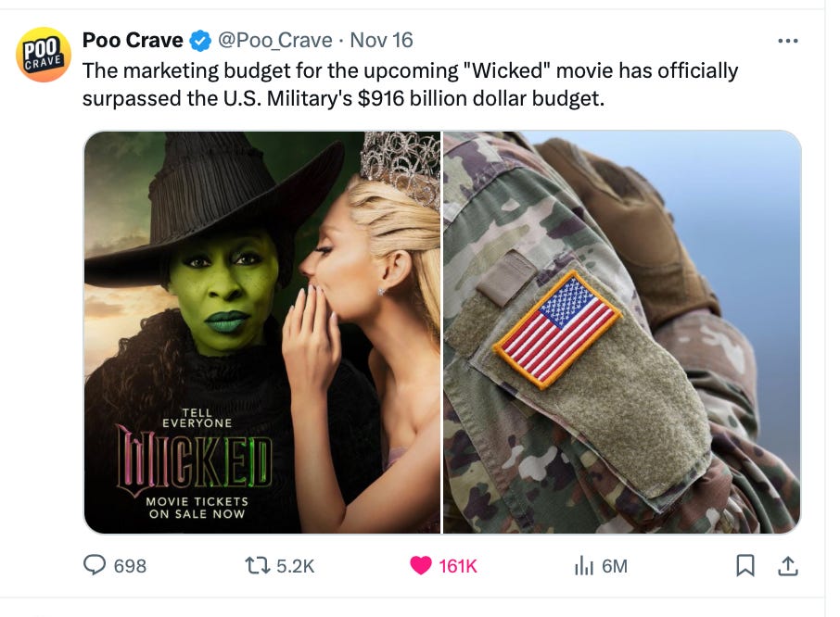The height and width of the screenshot is (617, 840).
Task: Open the reply icon on the tweet
Action: click(x=95, y=565)
